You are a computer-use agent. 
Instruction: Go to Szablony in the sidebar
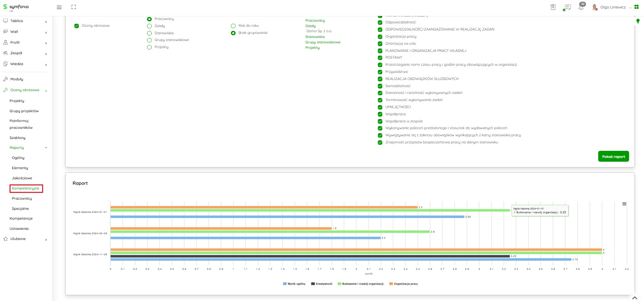coord(18,138)
